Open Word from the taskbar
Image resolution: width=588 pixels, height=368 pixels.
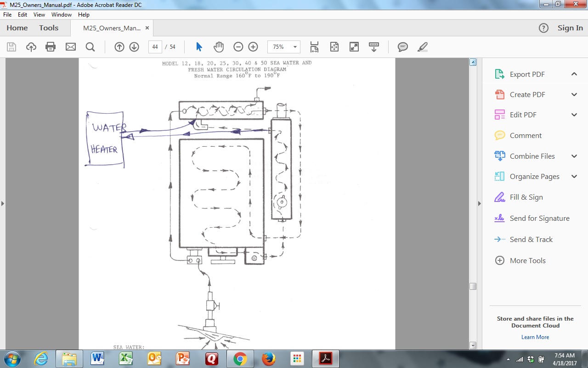click(x=98, y=358)
